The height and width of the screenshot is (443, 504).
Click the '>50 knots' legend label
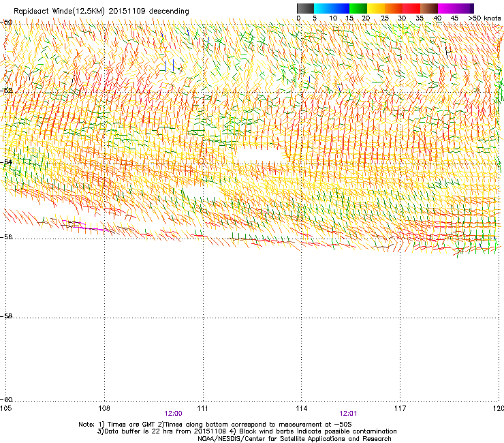click(x=484, y=18)
